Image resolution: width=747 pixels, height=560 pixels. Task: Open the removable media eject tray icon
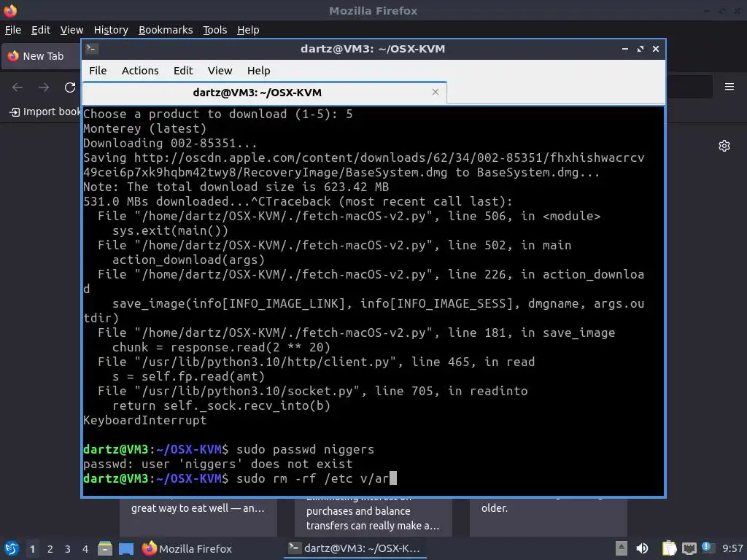[621, 548]
